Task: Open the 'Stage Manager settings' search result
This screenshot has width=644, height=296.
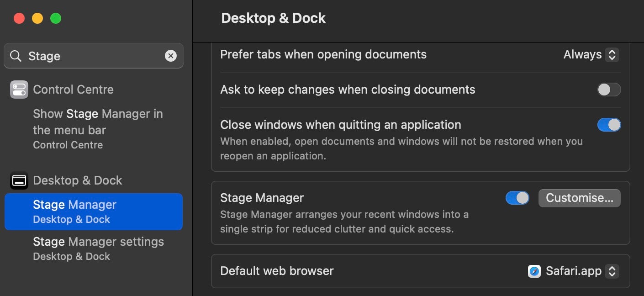Action: coord(98,248)
